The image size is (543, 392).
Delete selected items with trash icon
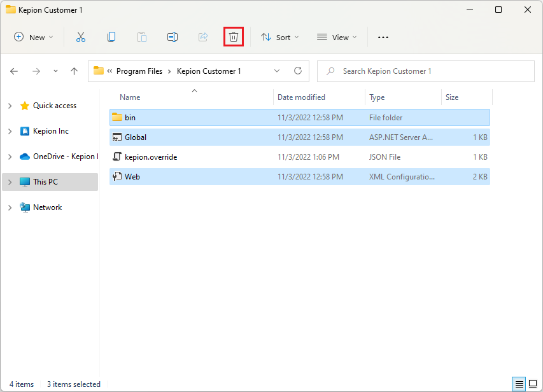tap(234, 37)
